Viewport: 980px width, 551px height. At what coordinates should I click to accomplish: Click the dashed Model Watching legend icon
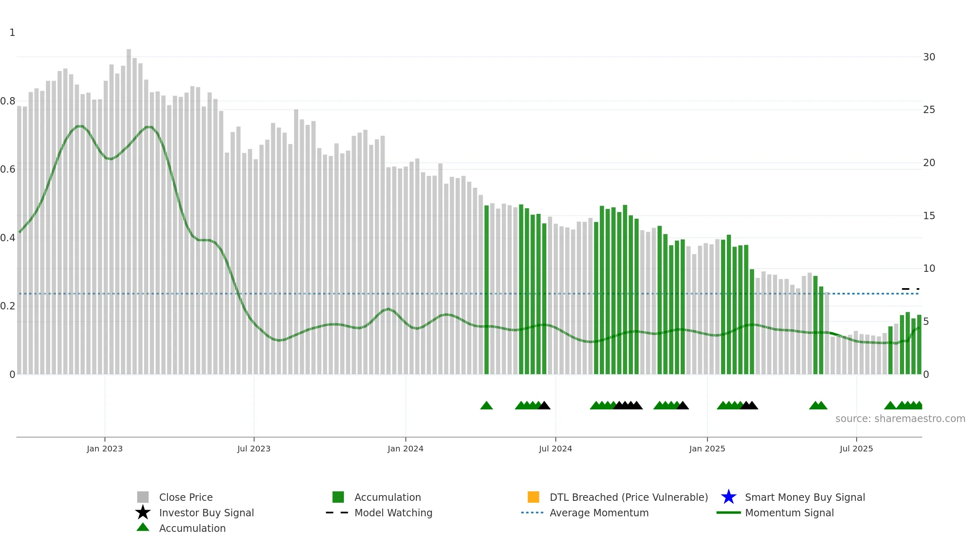pyautogui.click(x=337, y=513)
